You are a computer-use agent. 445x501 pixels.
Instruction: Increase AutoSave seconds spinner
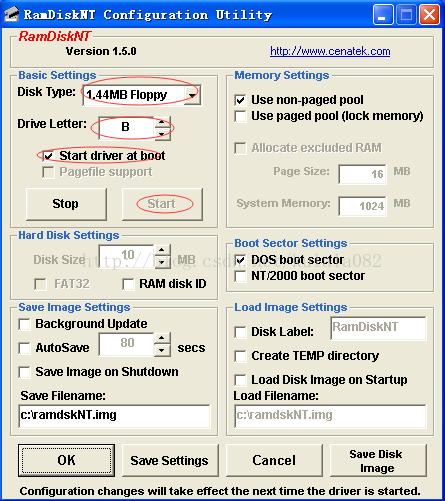click(162, 338)
